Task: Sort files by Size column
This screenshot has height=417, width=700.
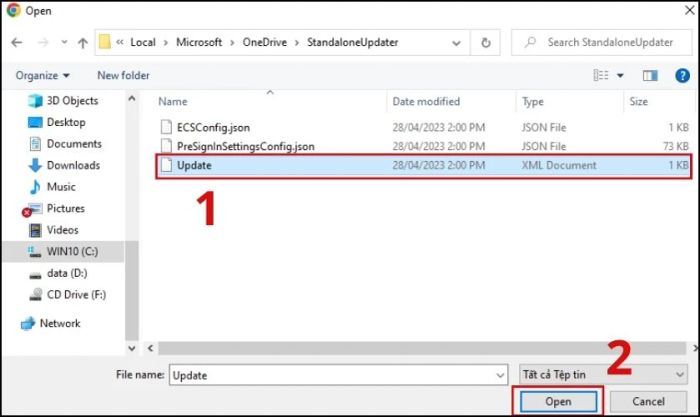Action: pyautogui.click(x=638, y=102)
